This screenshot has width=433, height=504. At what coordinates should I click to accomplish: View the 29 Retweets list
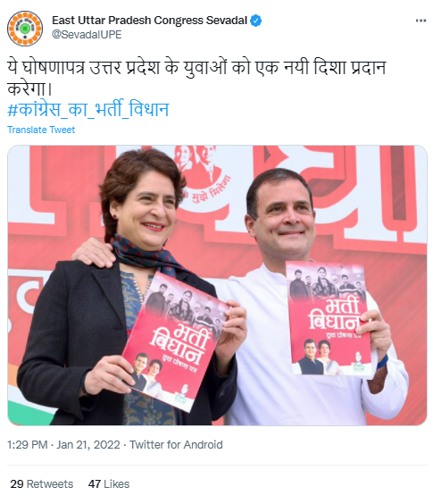(42, 484)
